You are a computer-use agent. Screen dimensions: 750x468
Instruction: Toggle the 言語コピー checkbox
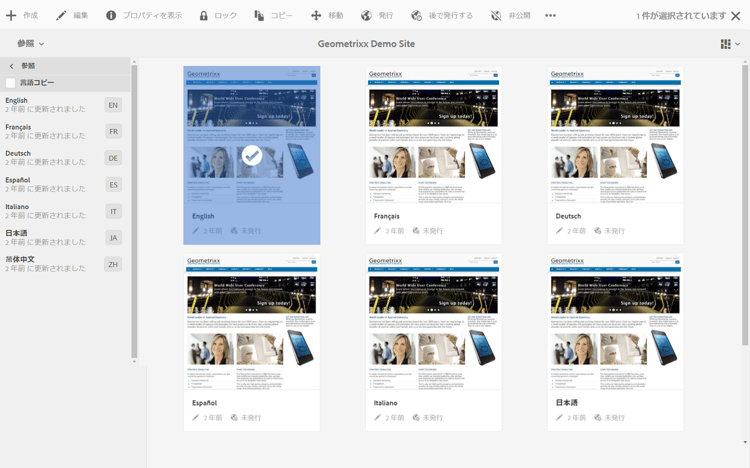click(x=11, y=83)
